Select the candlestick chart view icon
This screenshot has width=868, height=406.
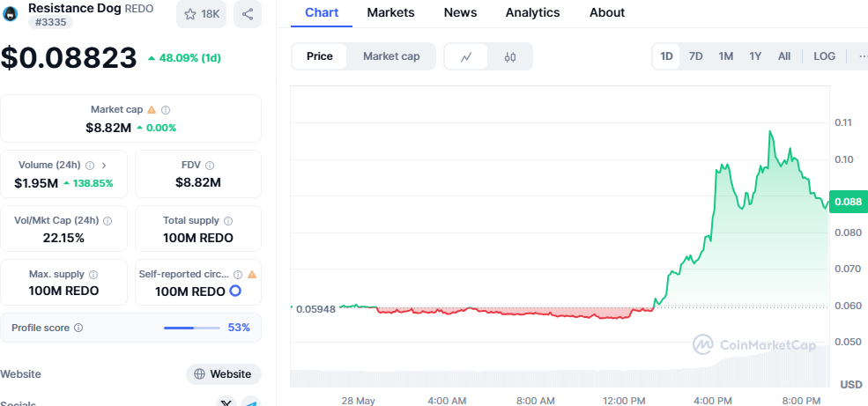pyautogui.click(x=510, y=56)
